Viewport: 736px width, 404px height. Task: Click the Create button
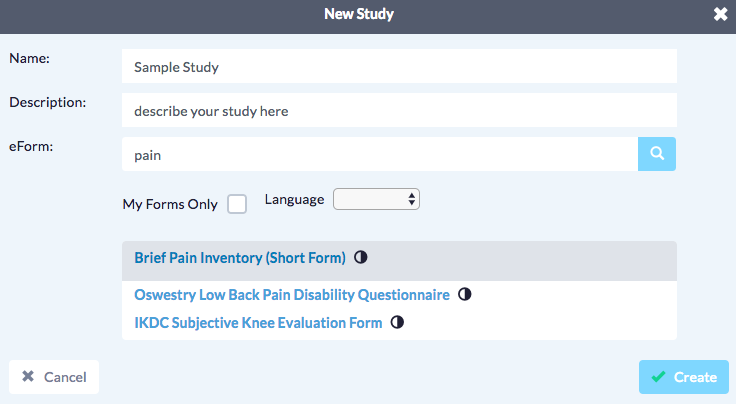click(684, 377)
